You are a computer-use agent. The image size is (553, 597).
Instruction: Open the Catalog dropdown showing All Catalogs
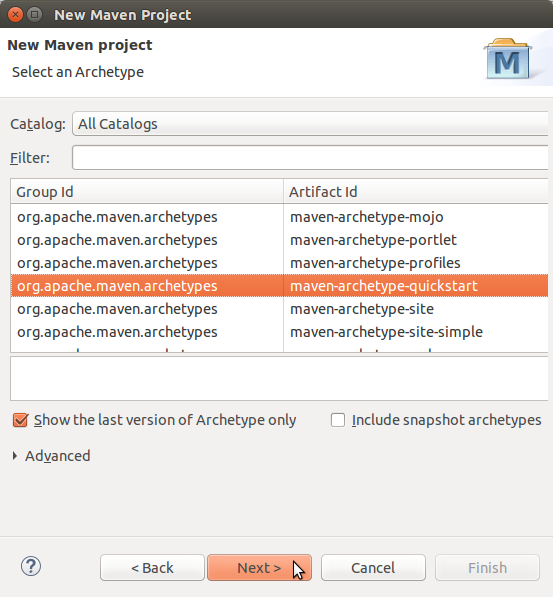pyautogui.click(x=310, y=124)
